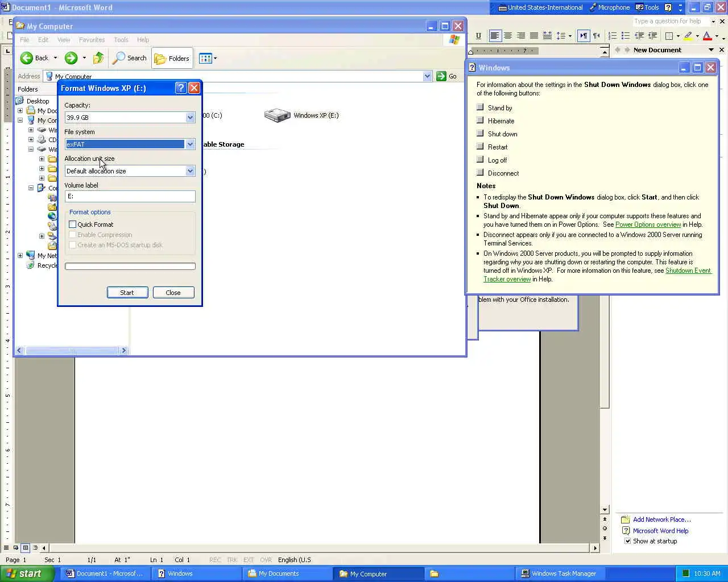Click Microphone on the language bar
This screenshot has width=728, height=582.
(610, 7)
